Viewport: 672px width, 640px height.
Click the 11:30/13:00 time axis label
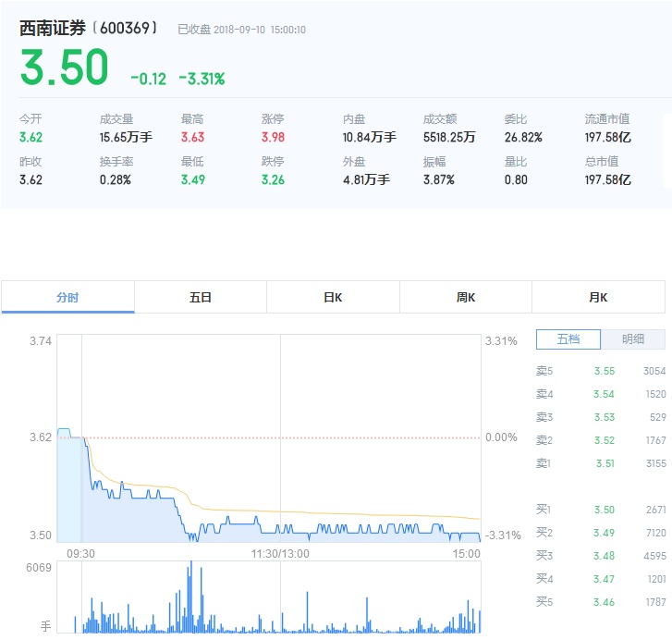[280, 554]
